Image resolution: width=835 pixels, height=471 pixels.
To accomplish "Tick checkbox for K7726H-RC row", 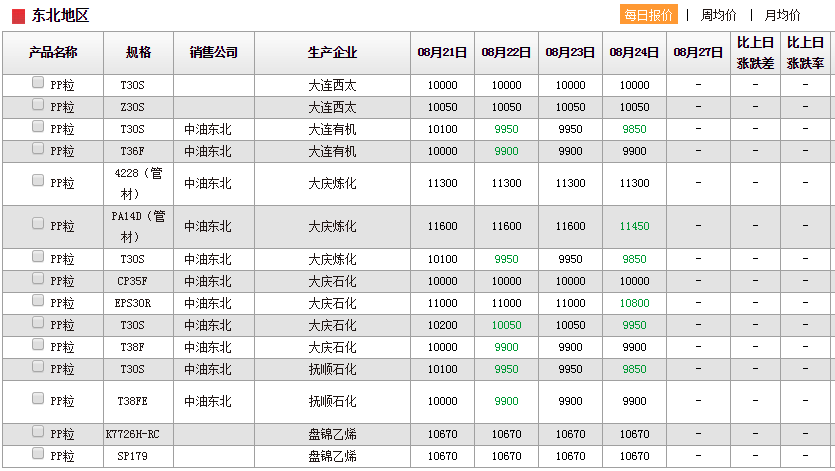I will tap(38, 431).
